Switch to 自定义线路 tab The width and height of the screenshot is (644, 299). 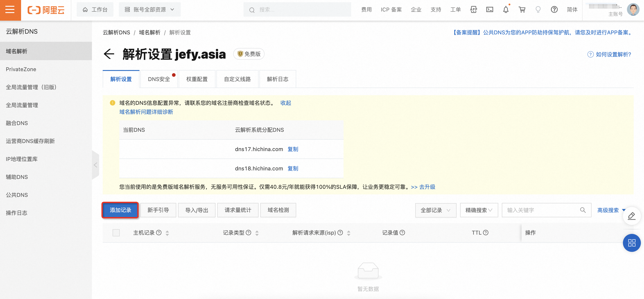[x=237, y=79]
